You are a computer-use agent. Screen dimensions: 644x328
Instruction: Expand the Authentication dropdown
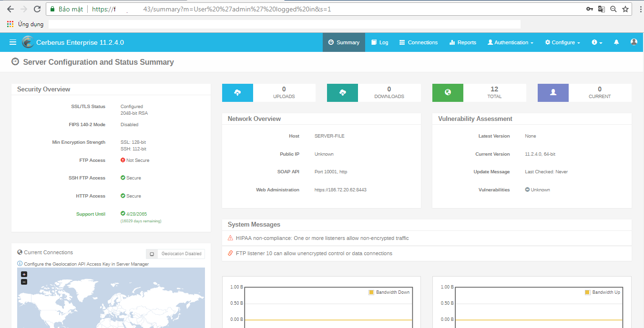coord(510,42)
